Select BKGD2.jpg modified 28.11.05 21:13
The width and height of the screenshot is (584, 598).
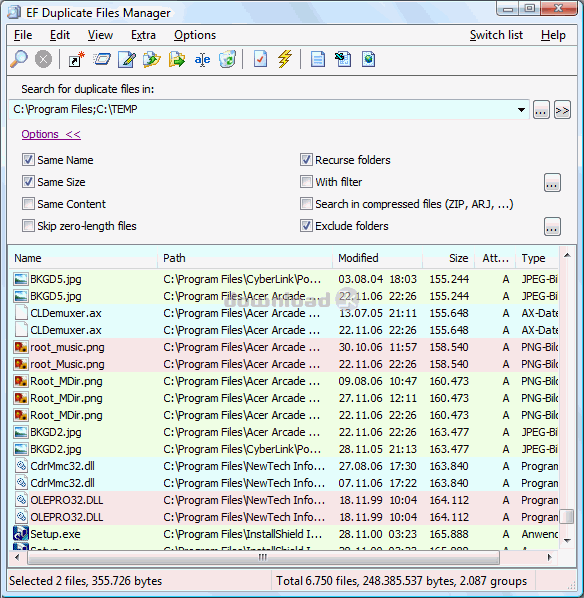coord(284,449)
